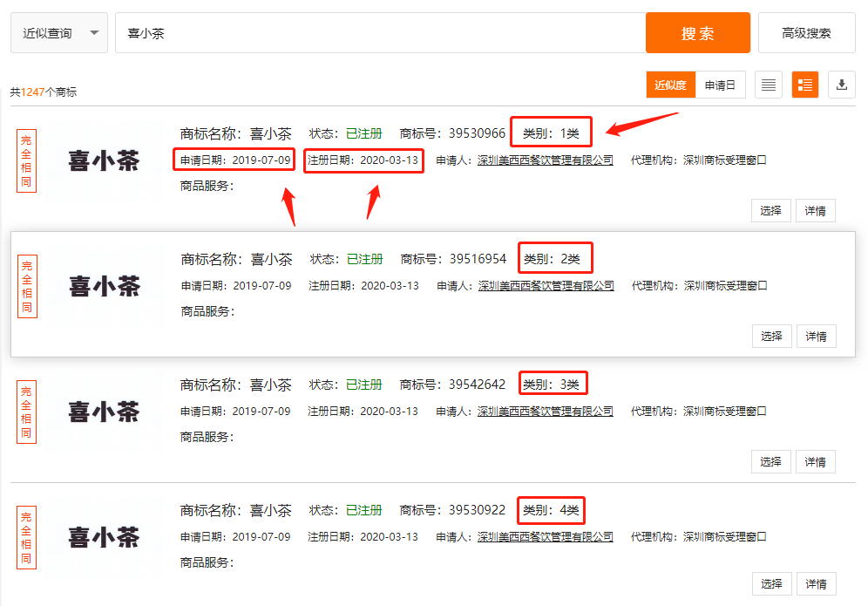Click 商品服务 label in the 1类 row
This screenshot has height=606, width=868.
pos(207,186)
